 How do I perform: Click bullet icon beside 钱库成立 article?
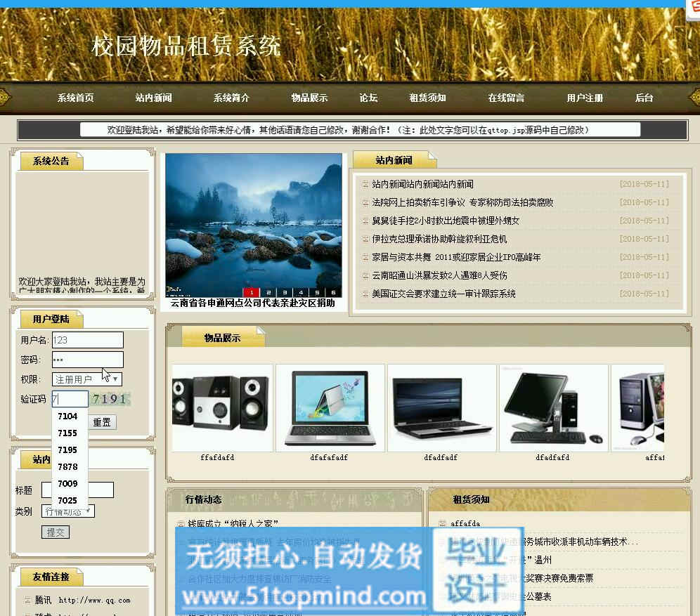(181, 524)
